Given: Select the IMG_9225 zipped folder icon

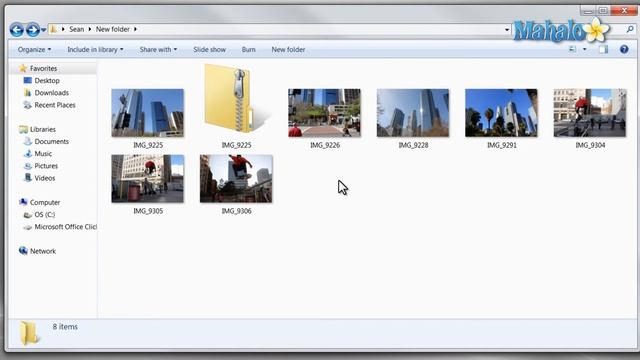Looking at the screenshot, I should coord(236,98).
